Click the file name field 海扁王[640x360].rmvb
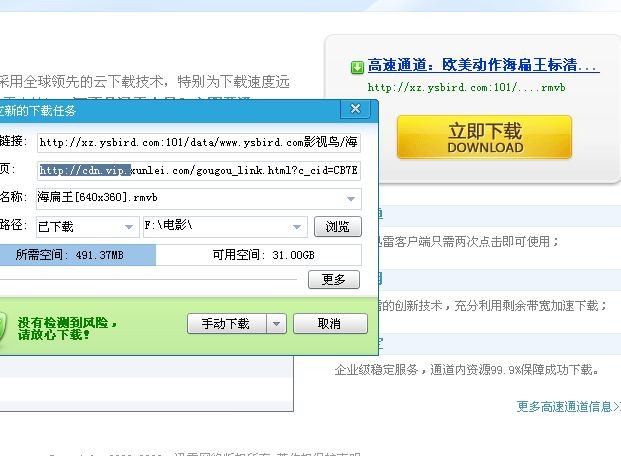Screen dimensions: 621x456 coord(199,198)
